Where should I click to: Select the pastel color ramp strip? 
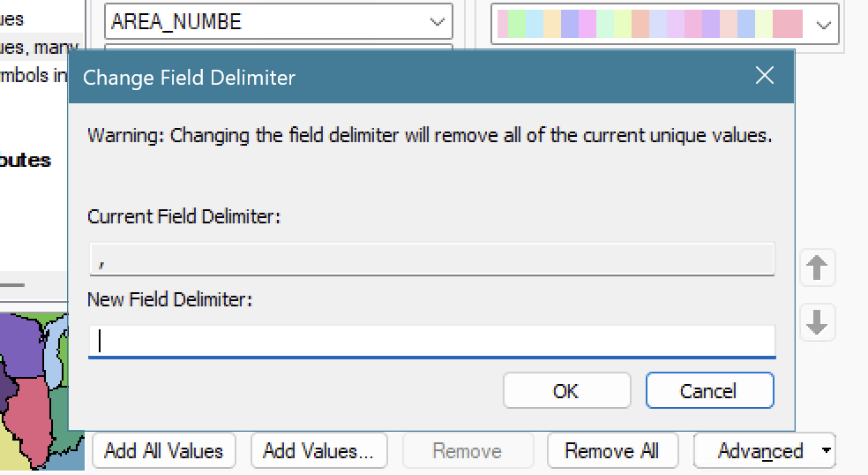coord(650,24)
